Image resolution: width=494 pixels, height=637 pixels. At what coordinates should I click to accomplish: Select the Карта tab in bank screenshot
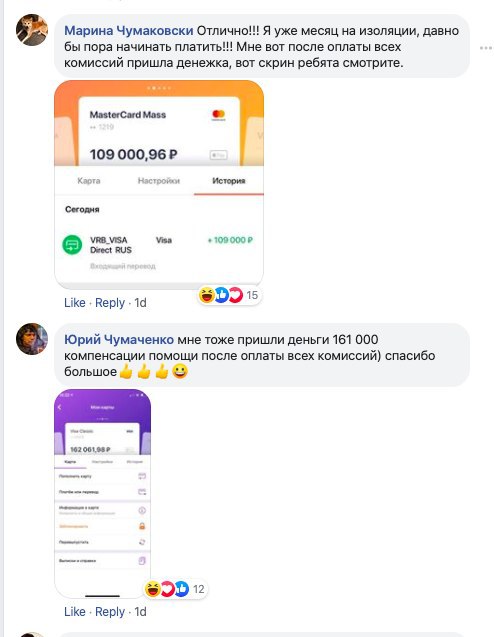click(89, 181)
